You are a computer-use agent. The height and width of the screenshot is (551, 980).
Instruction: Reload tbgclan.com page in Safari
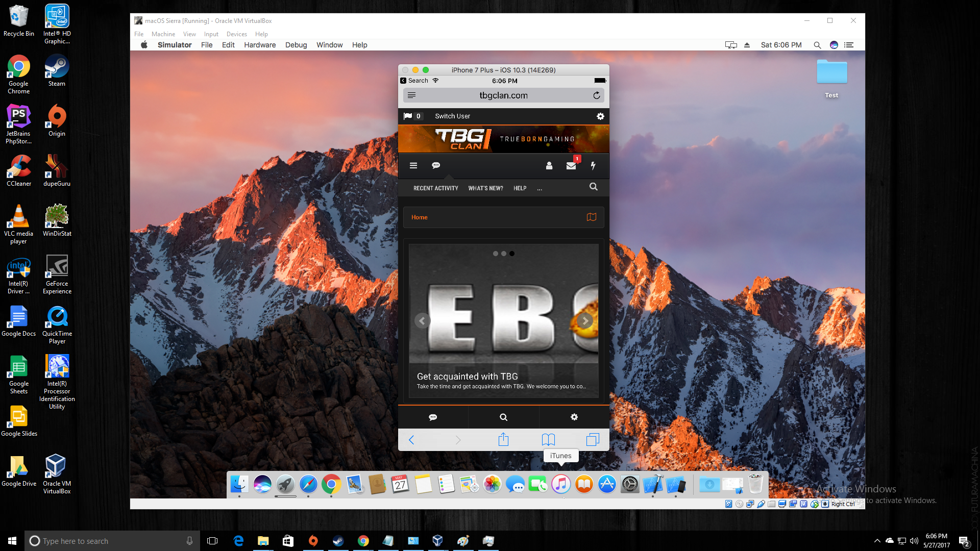pos(596,95)
